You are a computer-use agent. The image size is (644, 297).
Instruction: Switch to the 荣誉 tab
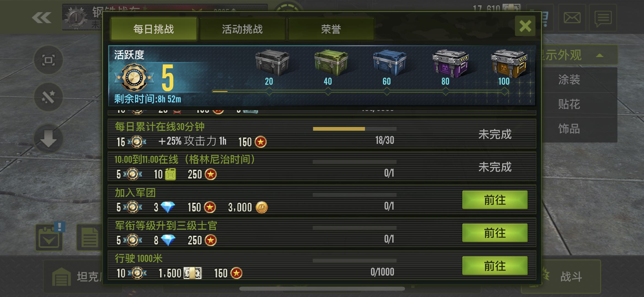click(x=331, y=29)
